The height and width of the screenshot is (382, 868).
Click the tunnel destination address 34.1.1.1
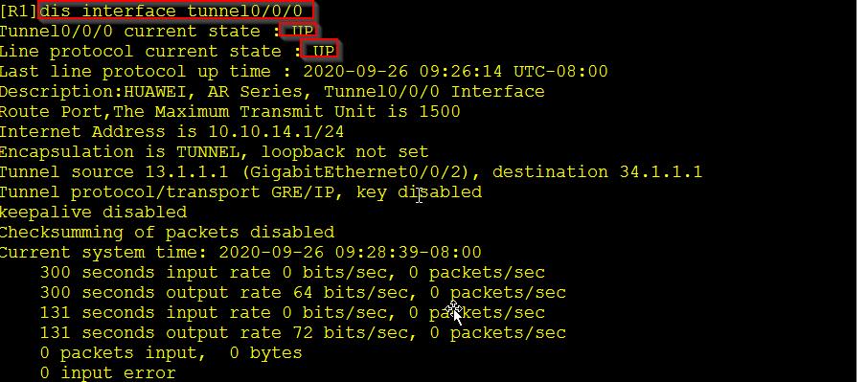click(x=661, y=172)
